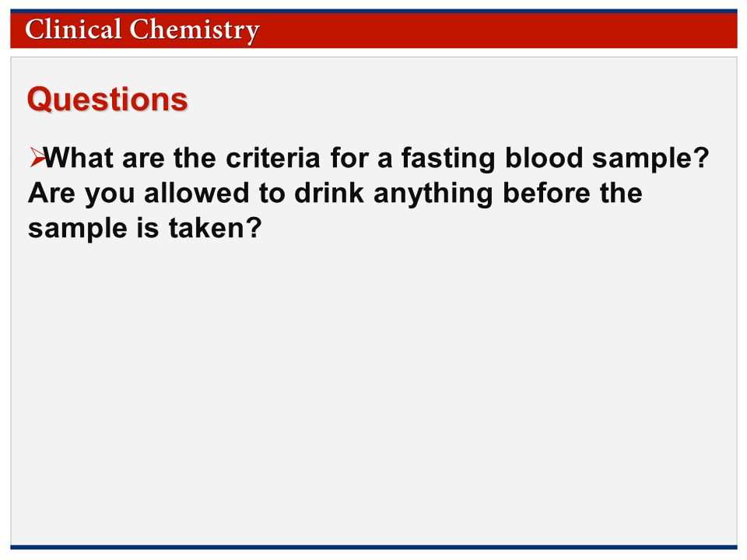Viewport: 747px width, 560px height.
Task: Click the word Chemistry in header
Action: pos(195,30)
